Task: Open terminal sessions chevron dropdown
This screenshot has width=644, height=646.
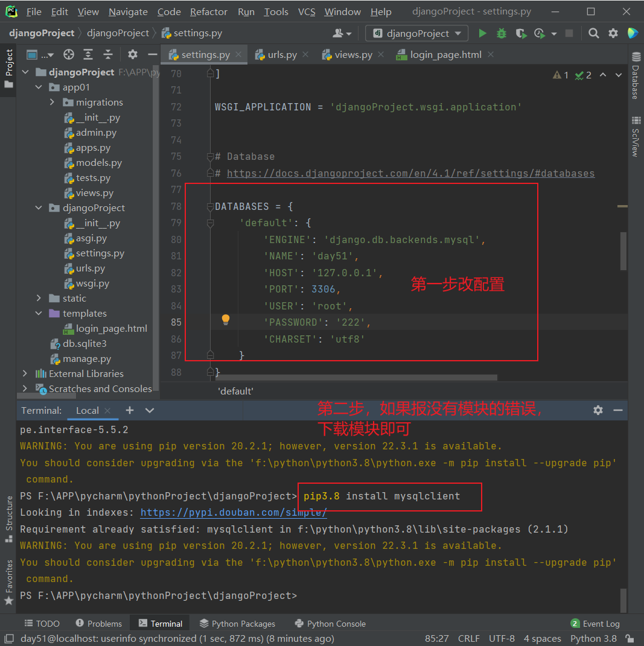Action: (150, 410)
